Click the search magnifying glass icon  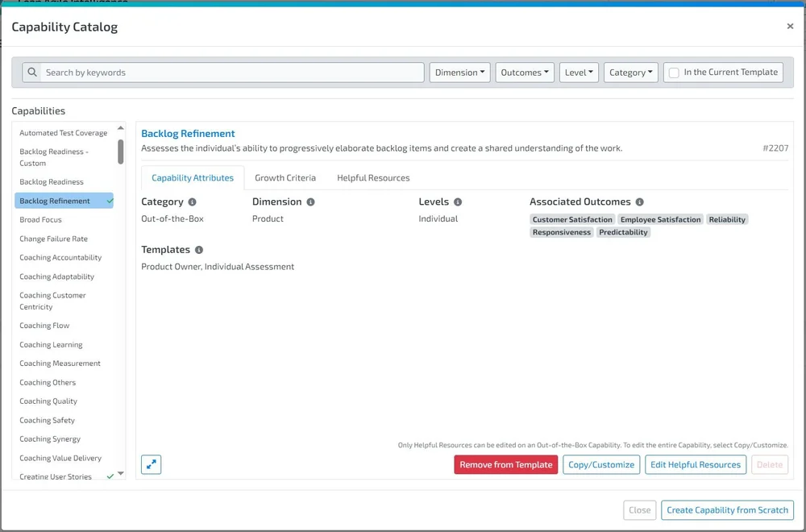coord(31,72)
